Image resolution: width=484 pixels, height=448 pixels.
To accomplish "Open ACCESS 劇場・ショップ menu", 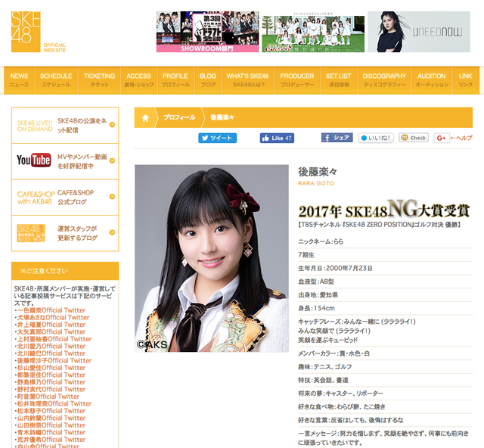I will [138, 80].
